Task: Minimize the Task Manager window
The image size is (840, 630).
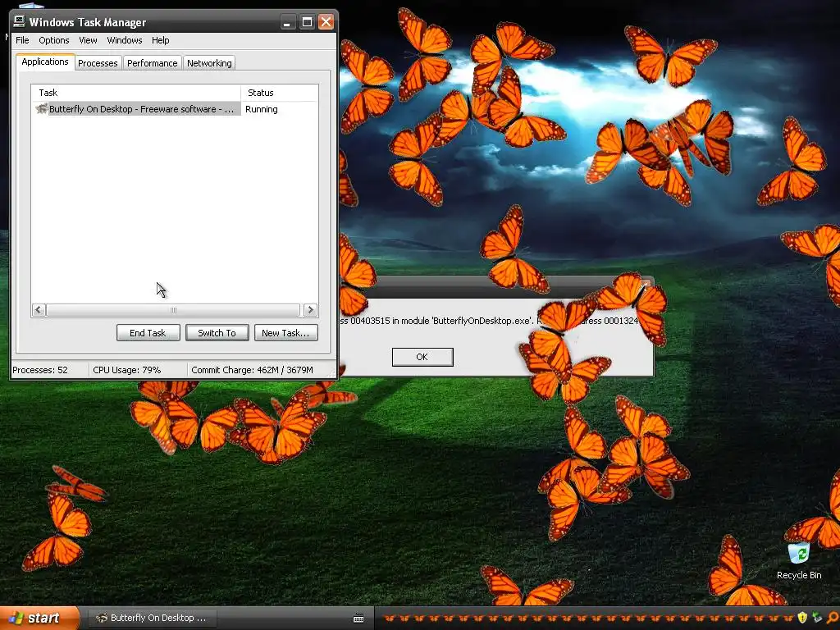Action: (288, 22)
